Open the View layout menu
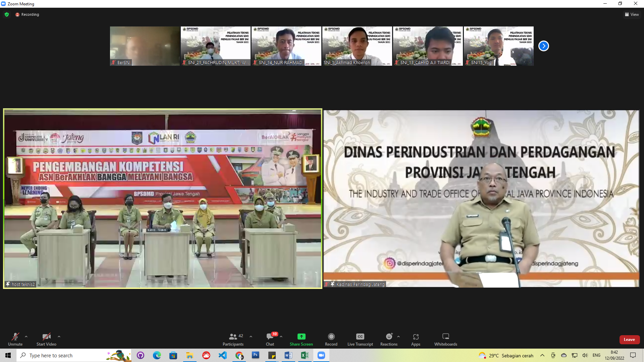 632,14
